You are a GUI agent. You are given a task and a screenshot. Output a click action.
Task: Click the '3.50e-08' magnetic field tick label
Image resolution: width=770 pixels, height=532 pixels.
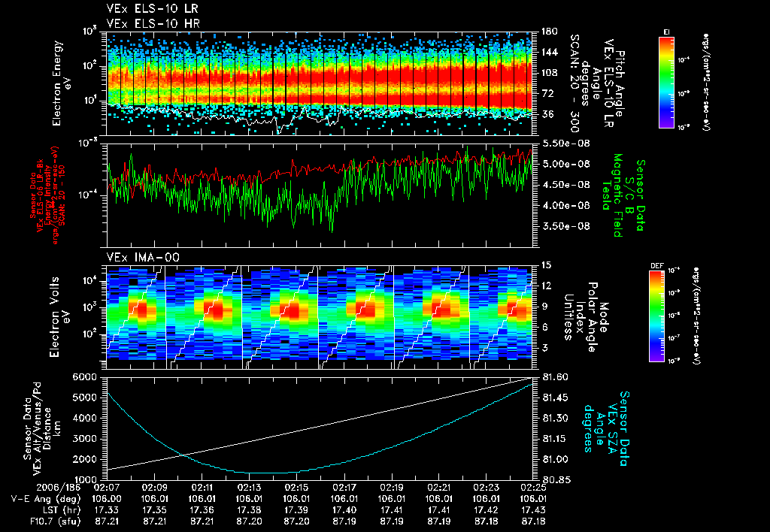565,226
